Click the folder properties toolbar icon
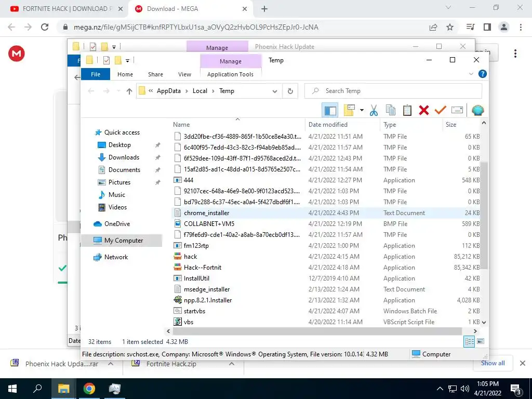The width and height of the screenshot is (532, 399). coord(349,110)
